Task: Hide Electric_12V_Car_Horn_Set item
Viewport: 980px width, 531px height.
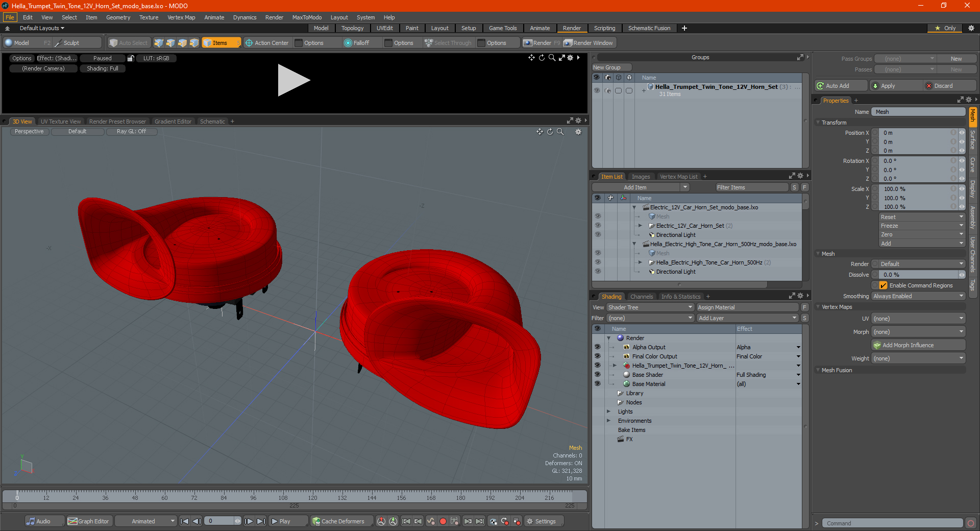Action: (597, 226)
